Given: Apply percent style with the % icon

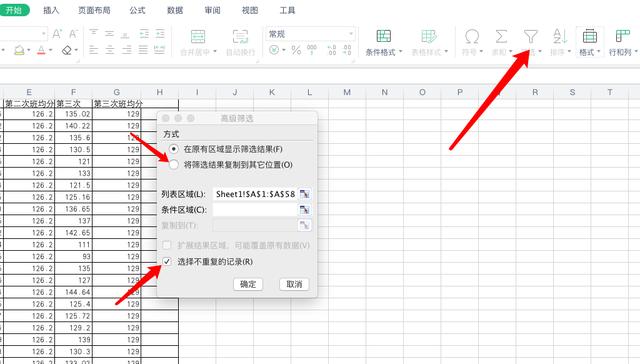Looking at the screenshot, I should (296, 50).
